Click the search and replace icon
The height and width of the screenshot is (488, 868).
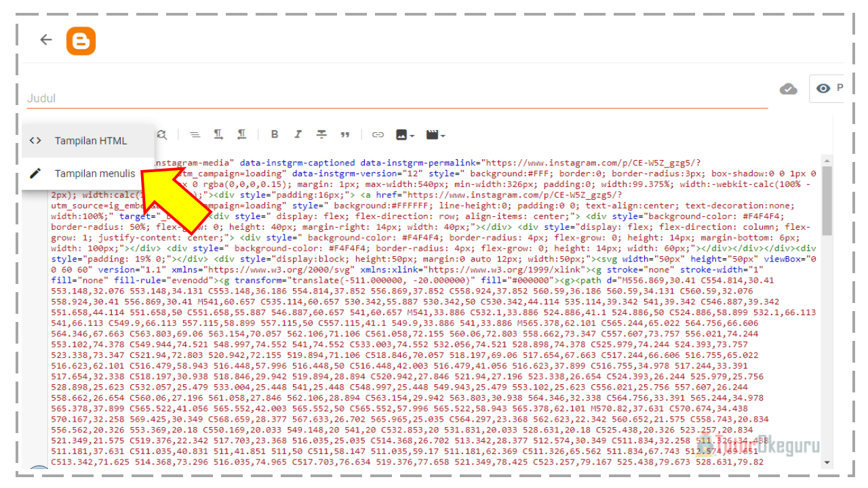[x=162, y=134]
